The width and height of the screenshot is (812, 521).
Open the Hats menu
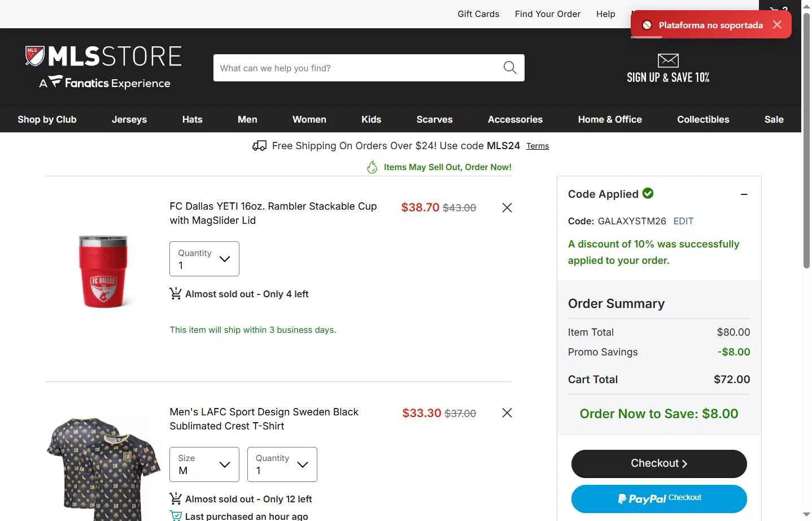coord(192,119)
